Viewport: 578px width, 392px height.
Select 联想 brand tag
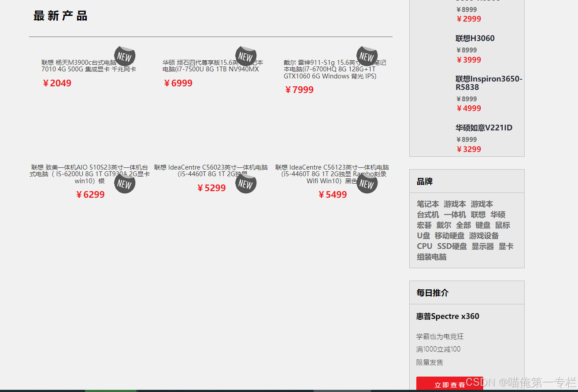coord(478,214)
